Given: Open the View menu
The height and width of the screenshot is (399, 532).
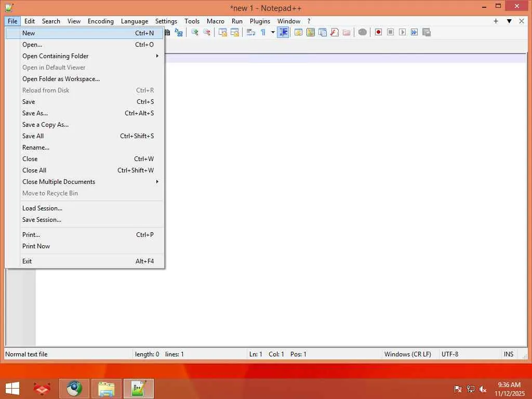Looking at the screenshot, I should click(74, 21).
